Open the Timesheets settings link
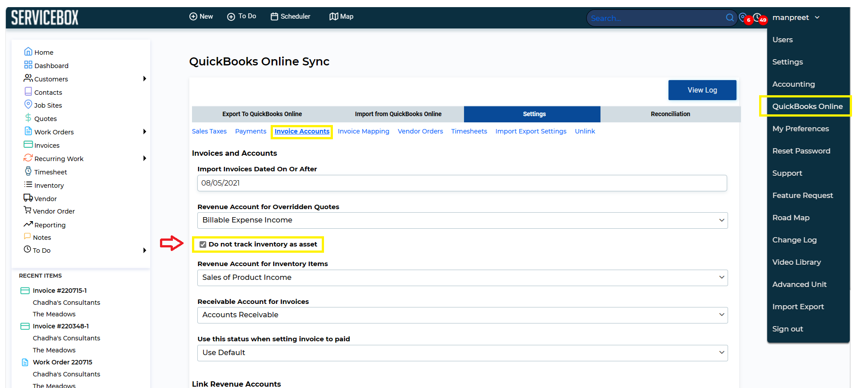868x388 pixels. coord(469,131)
